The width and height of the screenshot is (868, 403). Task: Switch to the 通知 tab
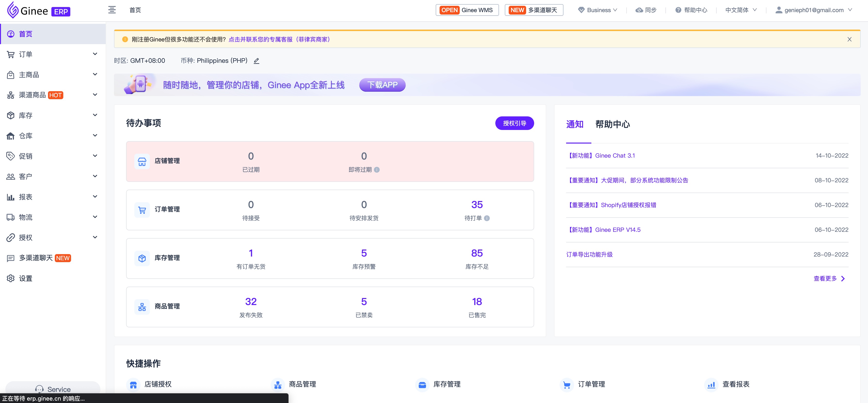point(575,124)
